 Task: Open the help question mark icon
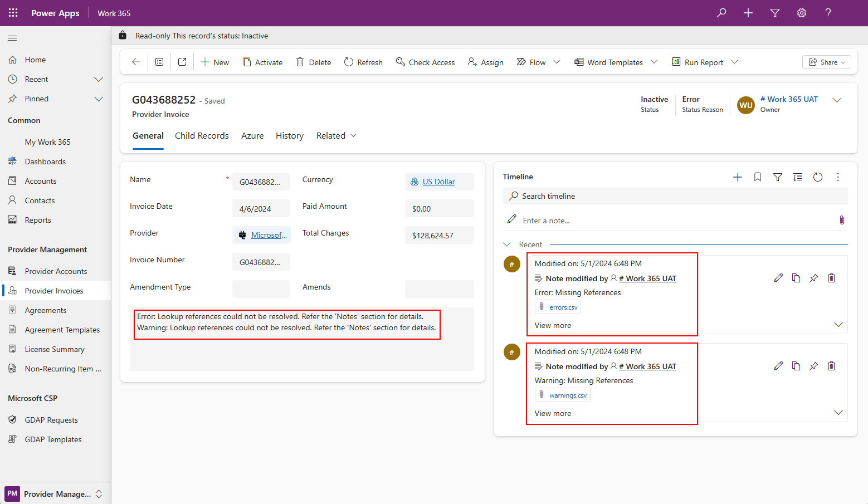(x=828, y=13)
